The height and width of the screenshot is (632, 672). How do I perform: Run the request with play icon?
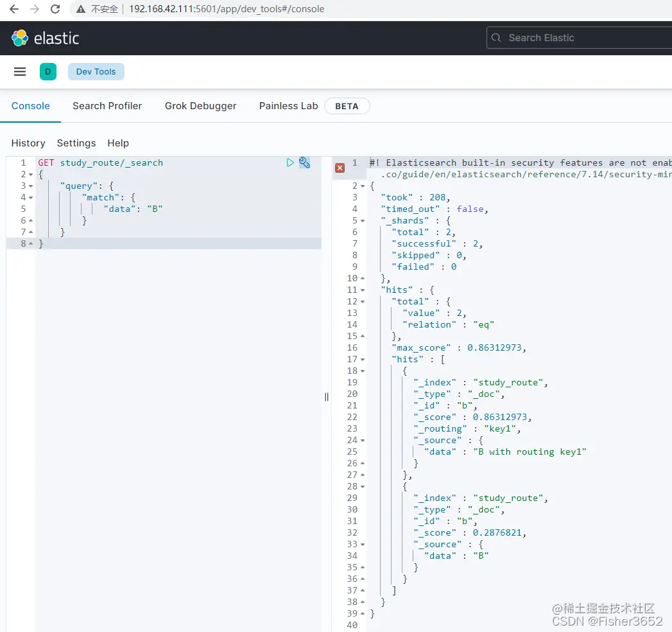tap(290, 162)
